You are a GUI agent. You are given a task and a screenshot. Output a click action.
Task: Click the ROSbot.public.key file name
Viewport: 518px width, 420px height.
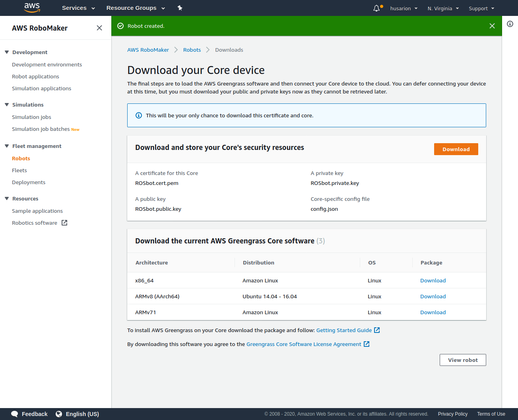pyautogui.click(x=158, y=209)
